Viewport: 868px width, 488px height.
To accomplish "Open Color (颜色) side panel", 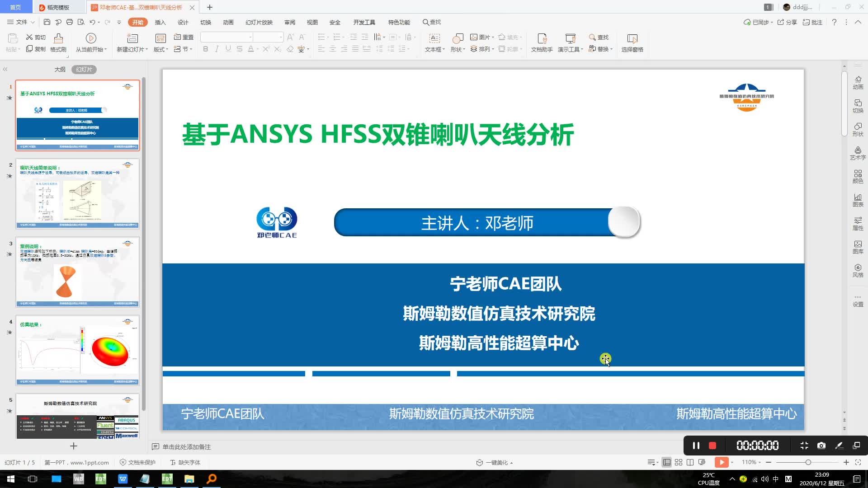I will point(858,177).
